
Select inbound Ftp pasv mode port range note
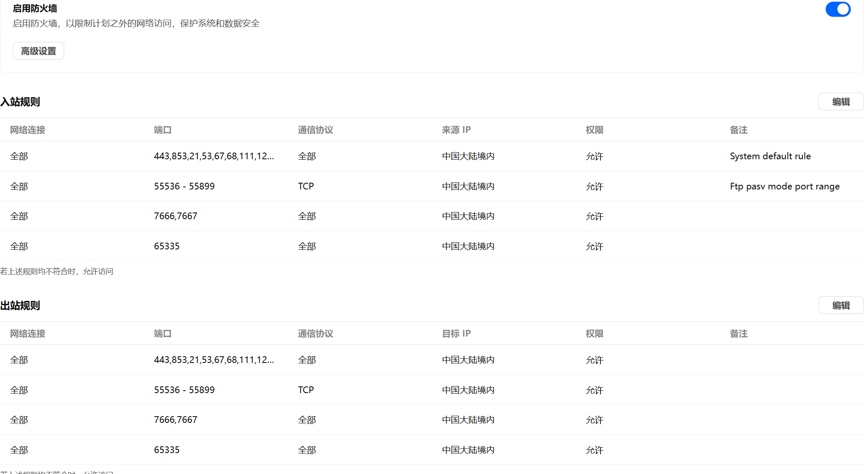(x=784, y=186)
